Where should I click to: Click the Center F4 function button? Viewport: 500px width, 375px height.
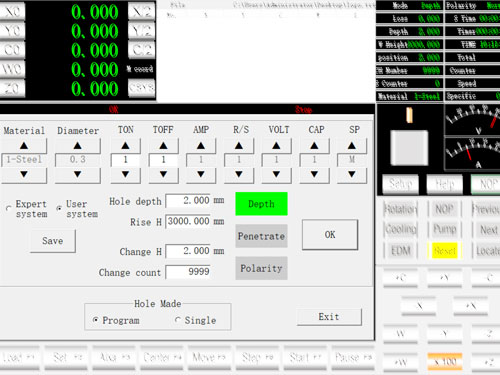tap(162, 357)
